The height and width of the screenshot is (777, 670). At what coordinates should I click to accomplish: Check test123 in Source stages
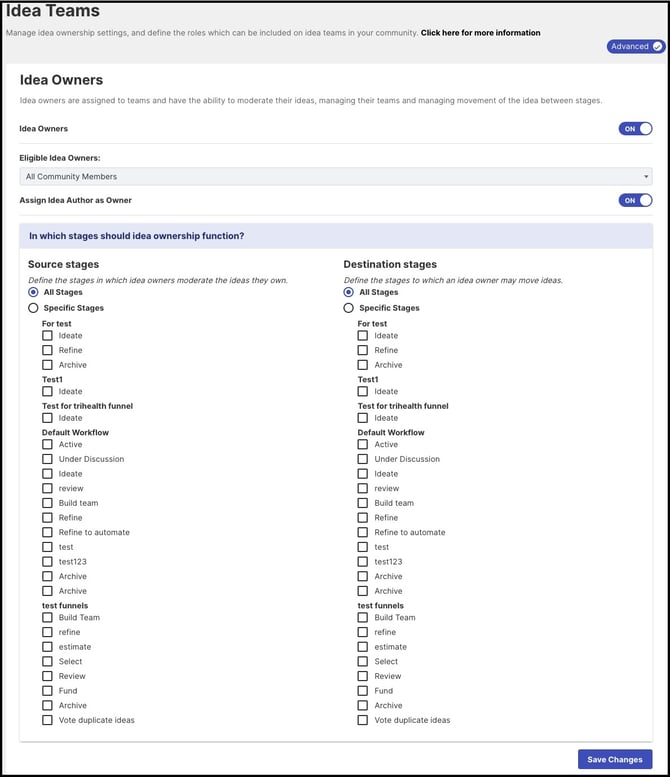pyautogui.click(x=47, y=562)
